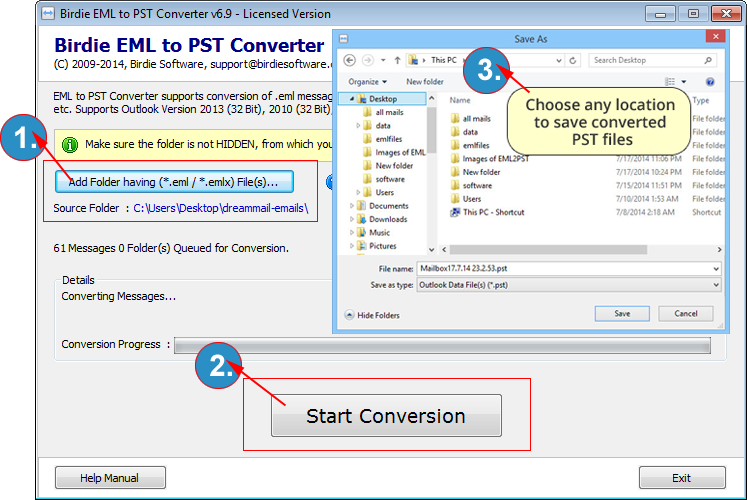Close the Save As dialog window

click(x=715, y=36)
